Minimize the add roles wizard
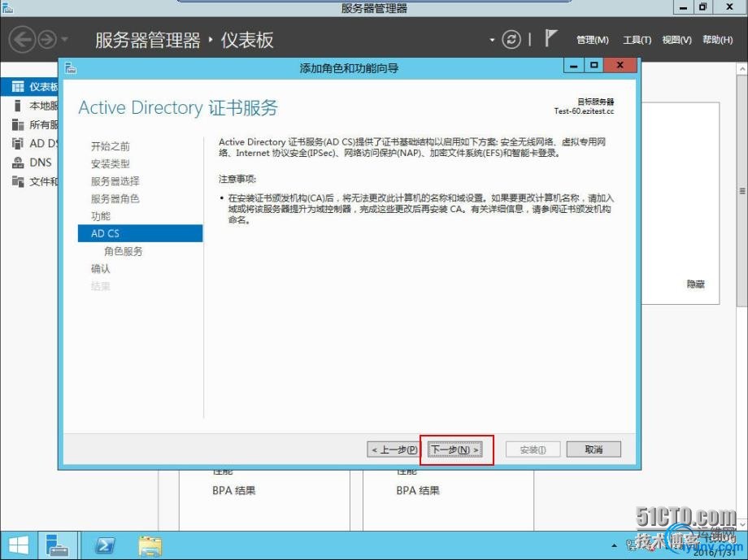Viewport: 748px width, 560px height. click(573, 66)
